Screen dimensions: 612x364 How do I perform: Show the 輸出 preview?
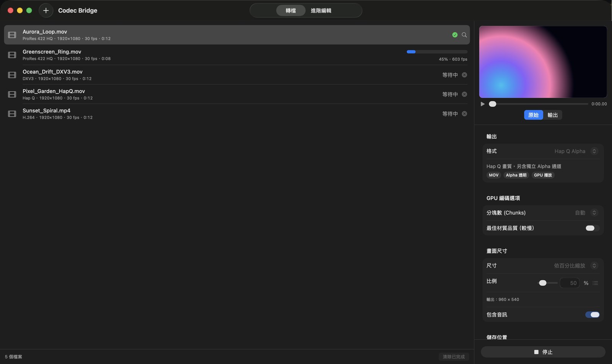pyautogui.click(x=553, y=115)
